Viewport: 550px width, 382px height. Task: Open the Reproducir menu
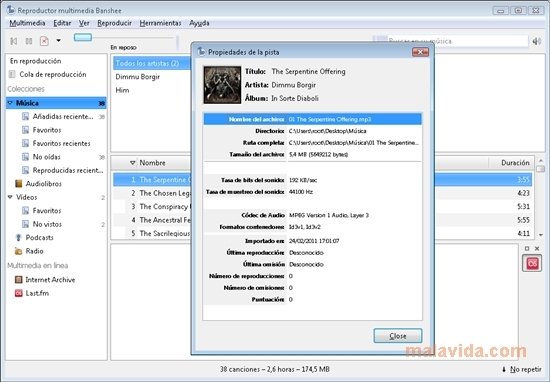click(x=114, y=23)
